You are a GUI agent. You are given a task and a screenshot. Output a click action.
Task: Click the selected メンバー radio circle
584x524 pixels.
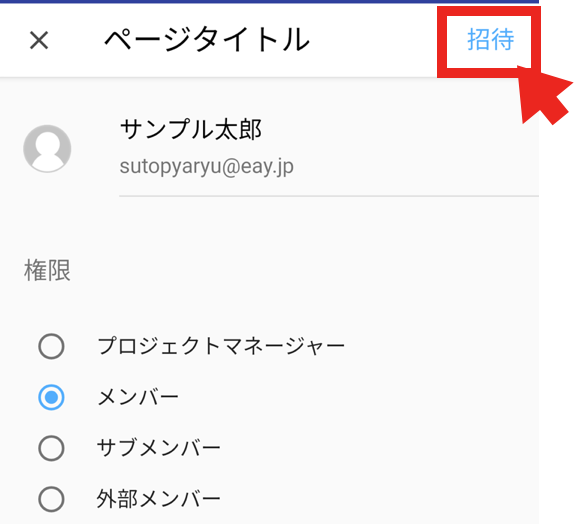point(51,397)
